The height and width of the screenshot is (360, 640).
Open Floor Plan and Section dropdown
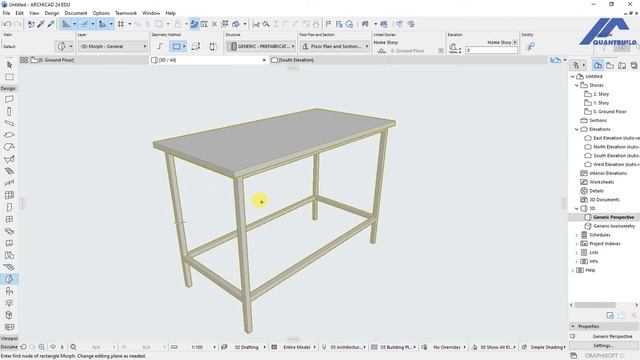335,47
